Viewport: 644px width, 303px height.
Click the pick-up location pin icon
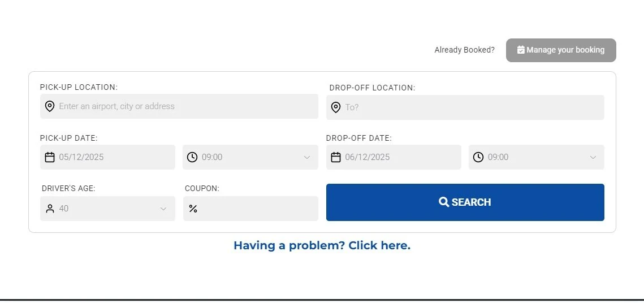[x=50, y=106]
